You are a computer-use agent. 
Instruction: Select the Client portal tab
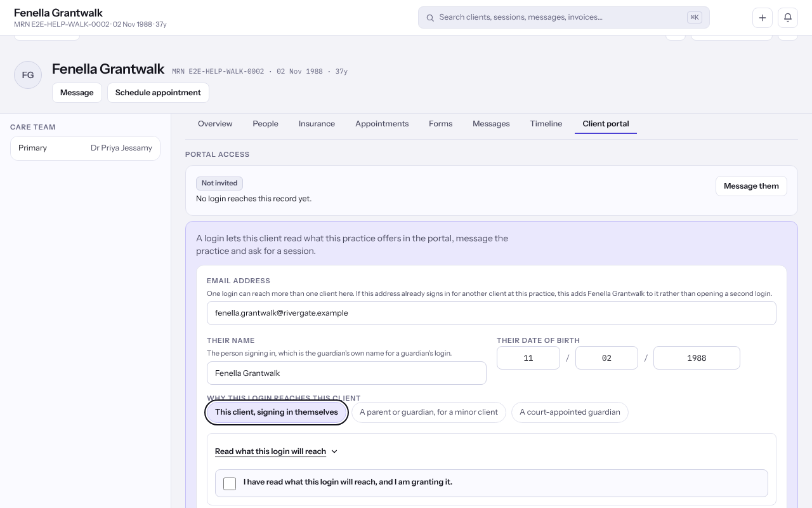pos(606,124)
